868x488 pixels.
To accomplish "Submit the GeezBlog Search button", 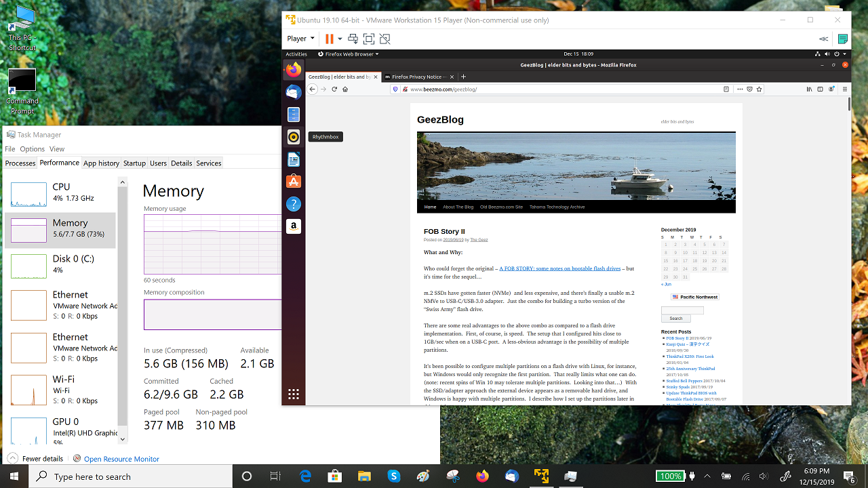I will (x=676, y=318).
